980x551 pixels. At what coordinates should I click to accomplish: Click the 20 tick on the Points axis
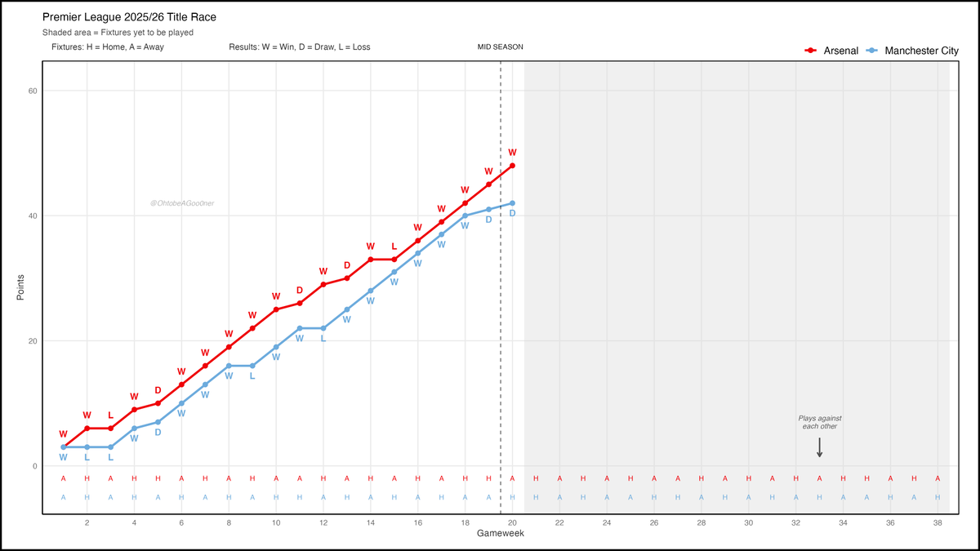(33, 341)
